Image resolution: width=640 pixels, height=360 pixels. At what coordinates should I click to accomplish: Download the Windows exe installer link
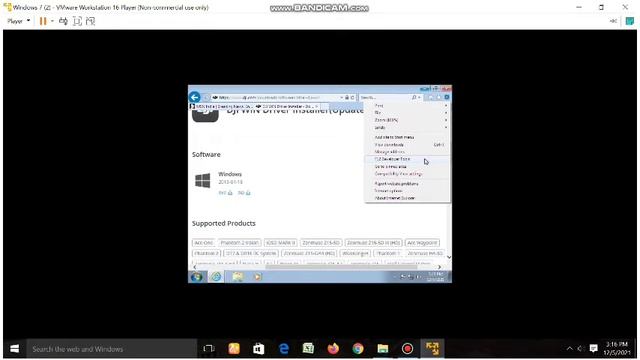pyautogui.click(x=225, y=193)
